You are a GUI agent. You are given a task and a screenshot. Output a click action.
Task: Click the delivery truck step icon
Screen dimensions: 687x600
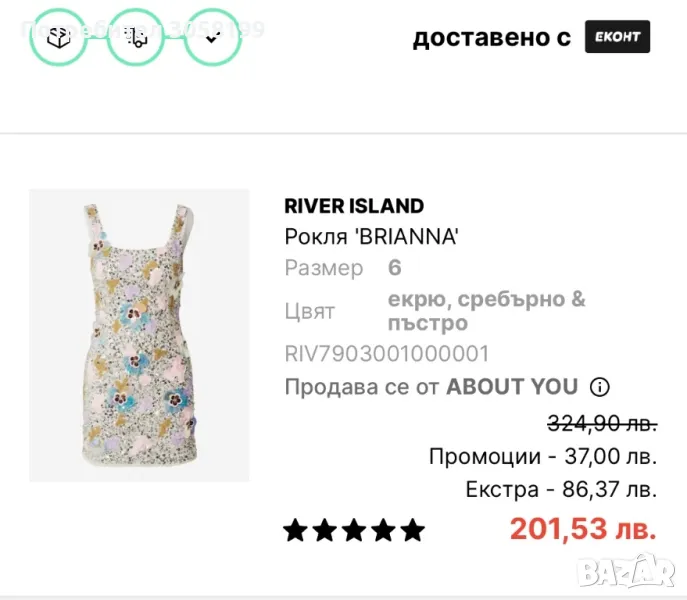(x=136, y=37)
